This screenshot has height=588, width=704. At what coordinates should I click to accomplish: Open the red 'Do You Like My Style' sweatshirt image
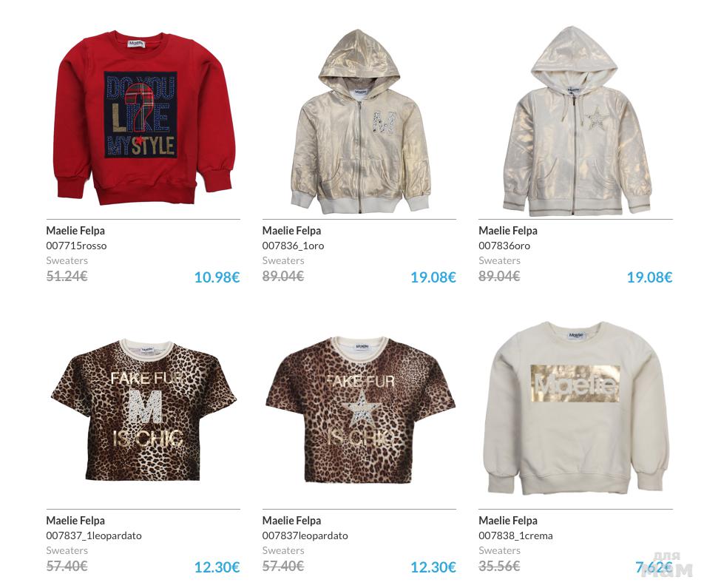[x=143, y=118]
